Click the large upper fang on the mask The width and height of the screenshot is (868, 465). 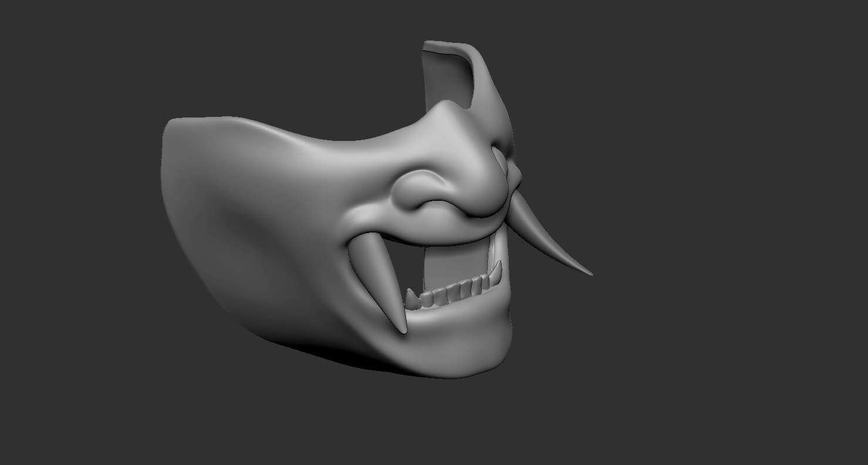coord(377,284)
